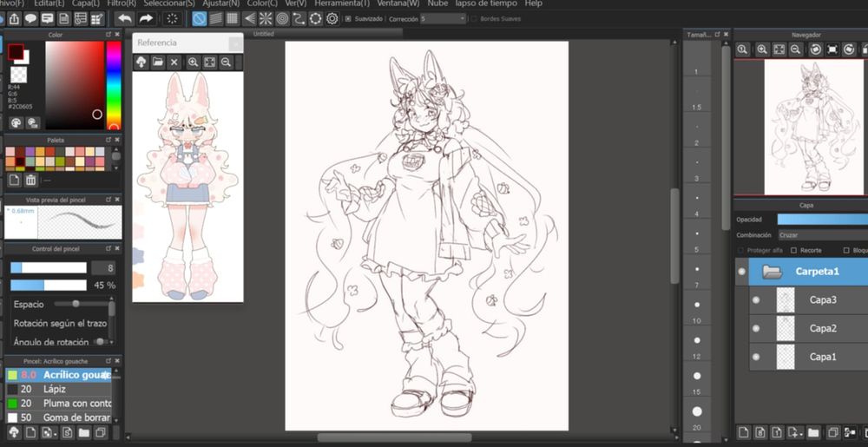Click the Undo arrow in the toolbar
Image resolution: width=868 pixels, height=447 pixels.
pos(125,19)
